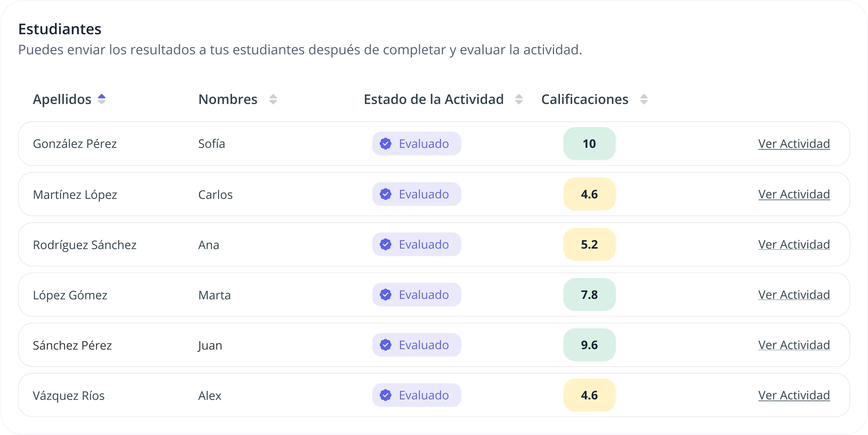Click the Calificaciones column header text
This screenshot has width=868, height=435.
(585, 100)
